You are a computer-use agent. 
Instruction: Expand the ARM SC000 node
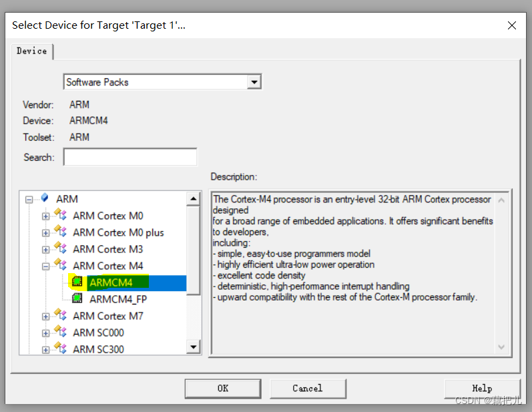coord(45,333)
